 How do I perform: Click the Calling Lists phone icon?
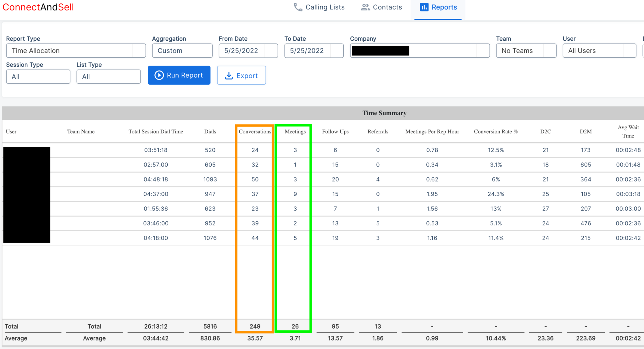click(297, 7)
